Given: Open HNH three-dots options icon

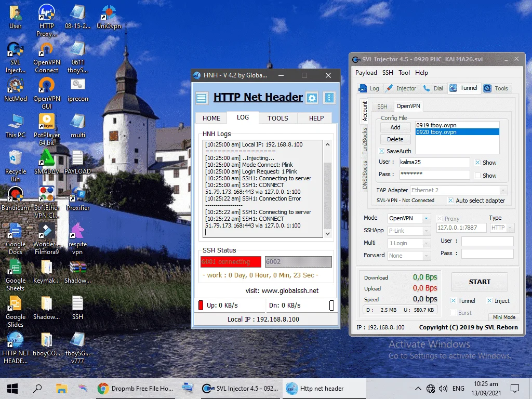Looking at the screenshot, I should coord(329,98).
